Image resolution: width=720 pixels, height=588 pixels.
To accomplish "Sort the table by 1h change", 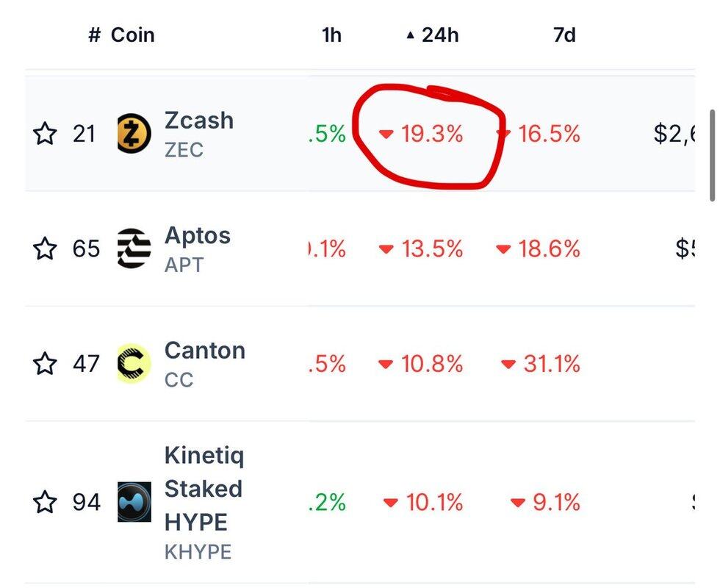I will pos(332,35).
